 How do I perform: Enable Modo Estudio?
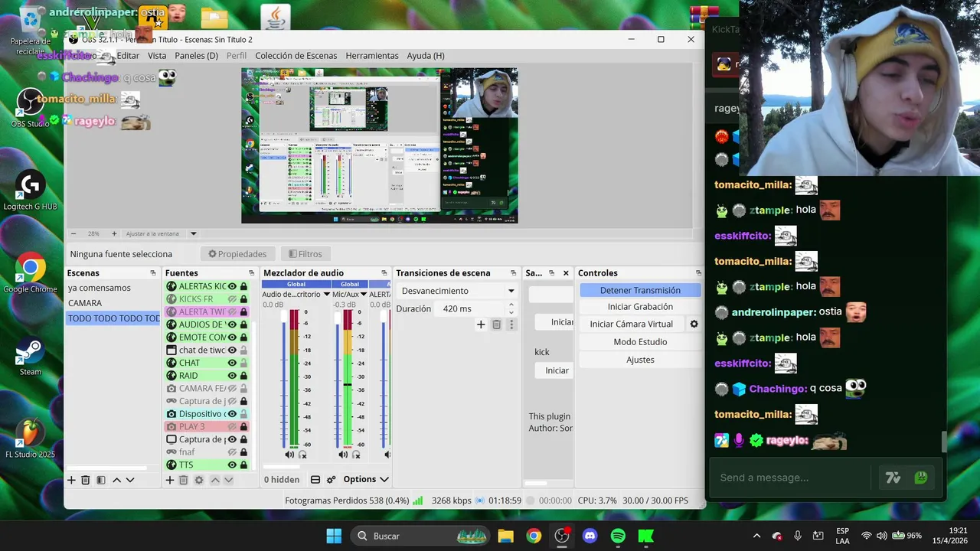pyautogui.click(x=640, y=342)
